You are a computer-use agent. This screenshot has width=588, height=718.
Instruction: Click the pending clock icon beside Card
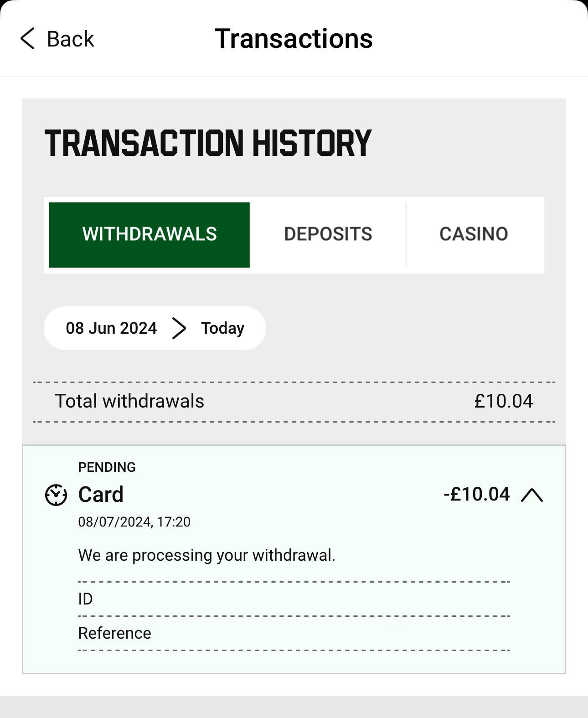56,496
